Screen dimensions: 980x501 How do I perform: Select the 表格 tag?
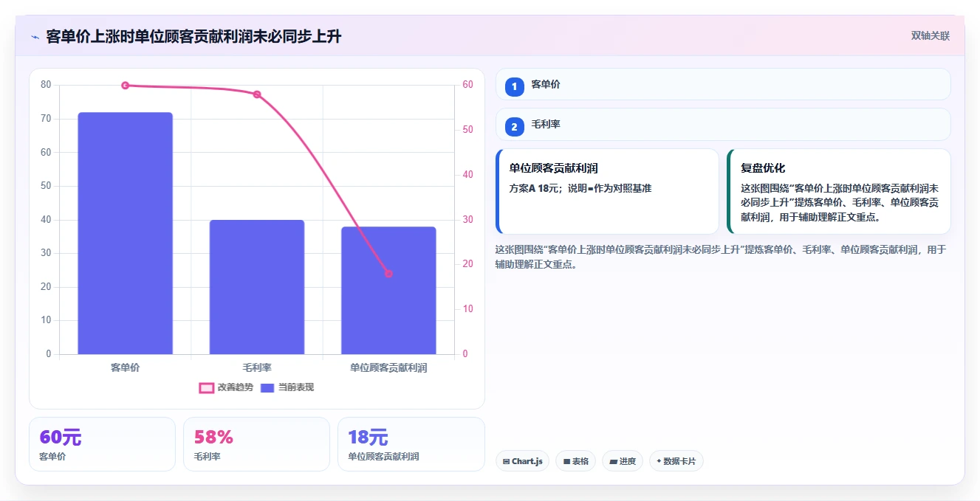click(576, 461)
